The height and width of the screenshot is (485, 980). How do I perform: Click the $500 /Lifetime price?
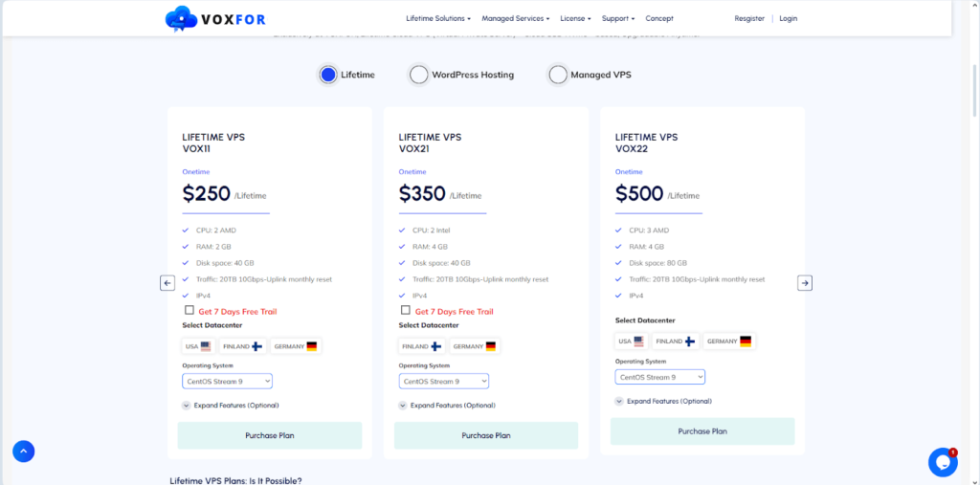(x=657, y=194)
